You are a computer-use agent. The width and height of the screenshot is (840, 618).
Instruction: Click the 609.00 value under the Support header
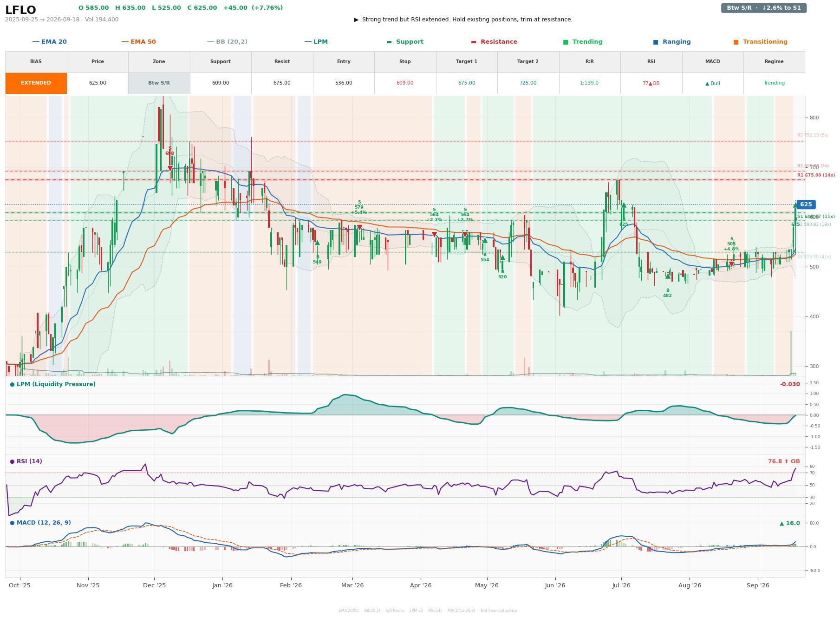click(x=221, y=83)
